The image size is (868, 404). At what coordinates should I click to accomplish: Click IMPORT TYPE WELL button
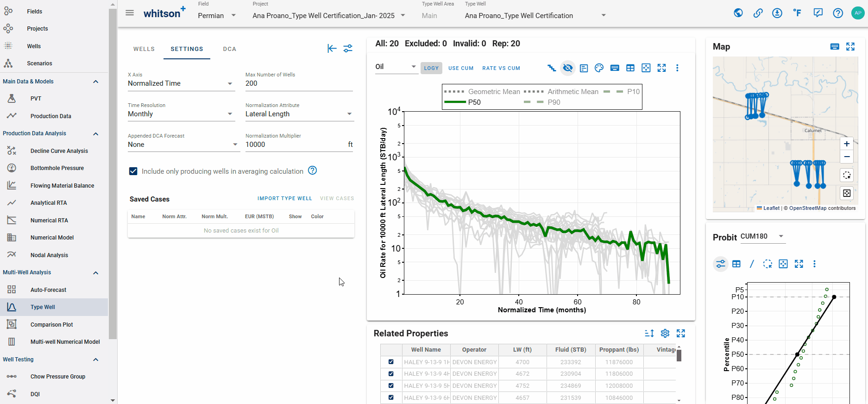point(285,198)
